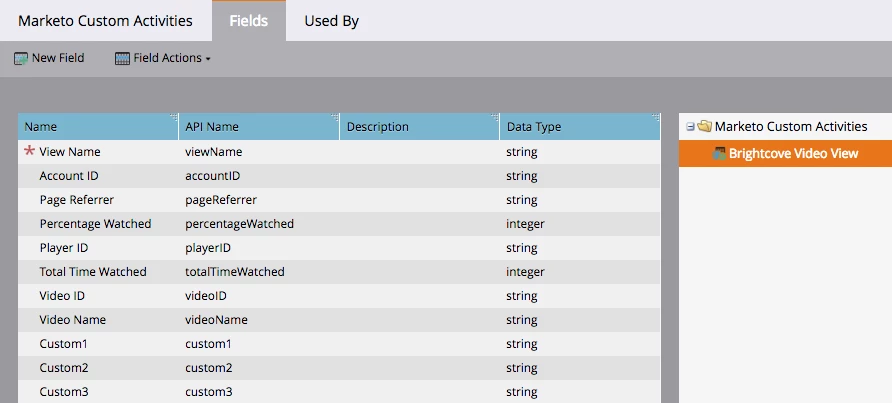Viewport: 892px width, 403px height.
Task: Open the API Name column header menu grip
Action: click(x=334, y=117)
